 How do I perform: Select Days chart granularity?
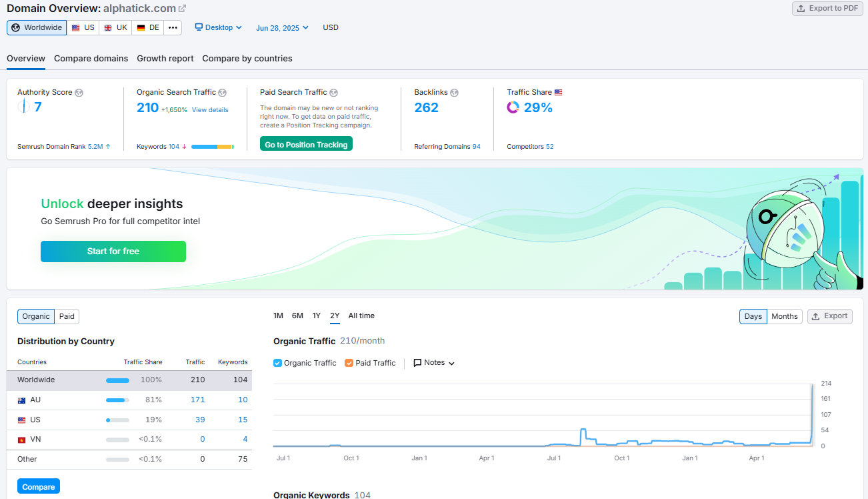(x=753, y=316)
